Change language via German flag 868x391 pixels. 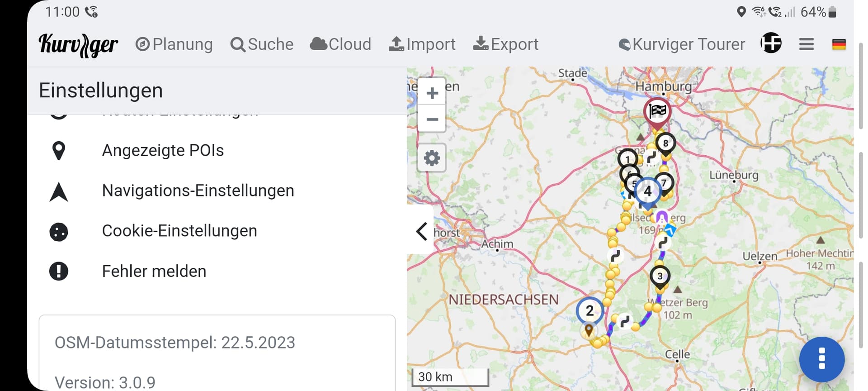pyautogui.click(x=839, y=44)
